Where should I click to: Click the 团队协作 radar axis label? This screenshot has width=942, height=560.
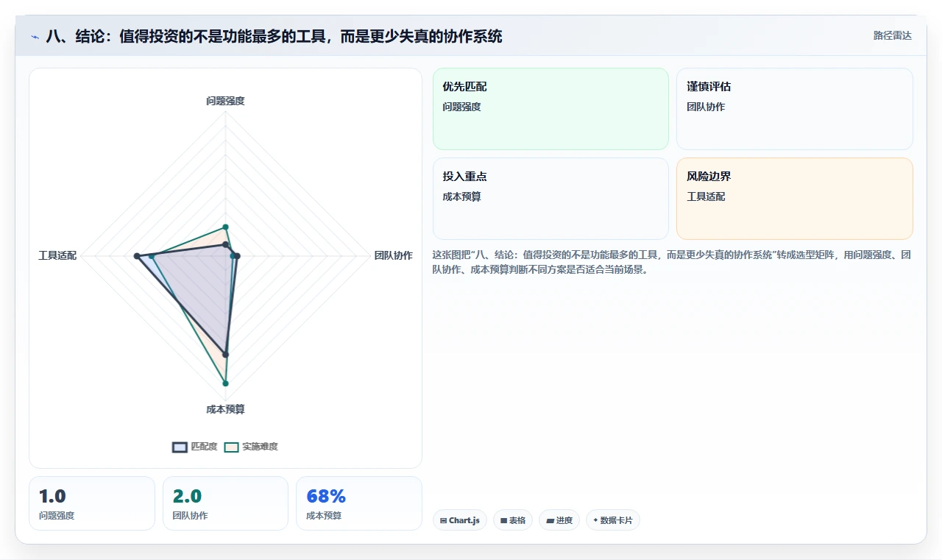(393, 255)
